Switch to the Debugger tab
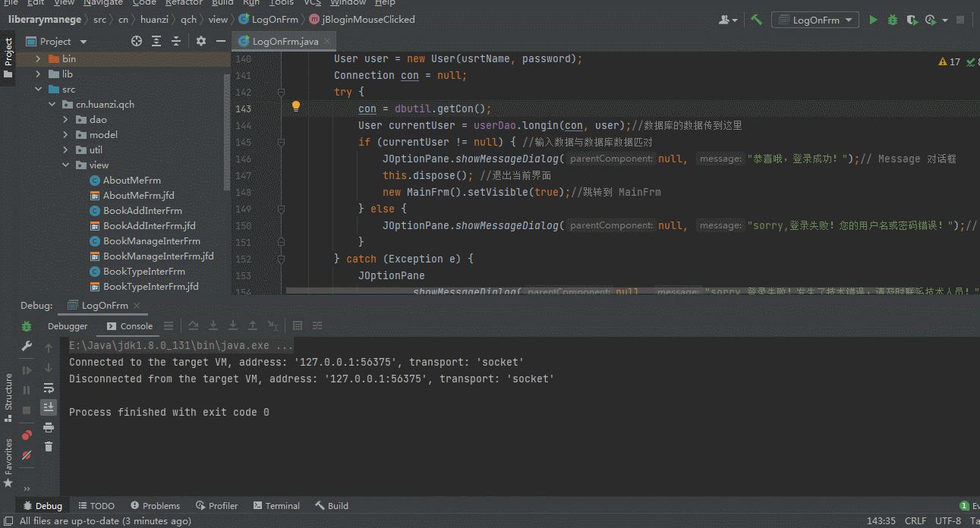 [68, 325]
